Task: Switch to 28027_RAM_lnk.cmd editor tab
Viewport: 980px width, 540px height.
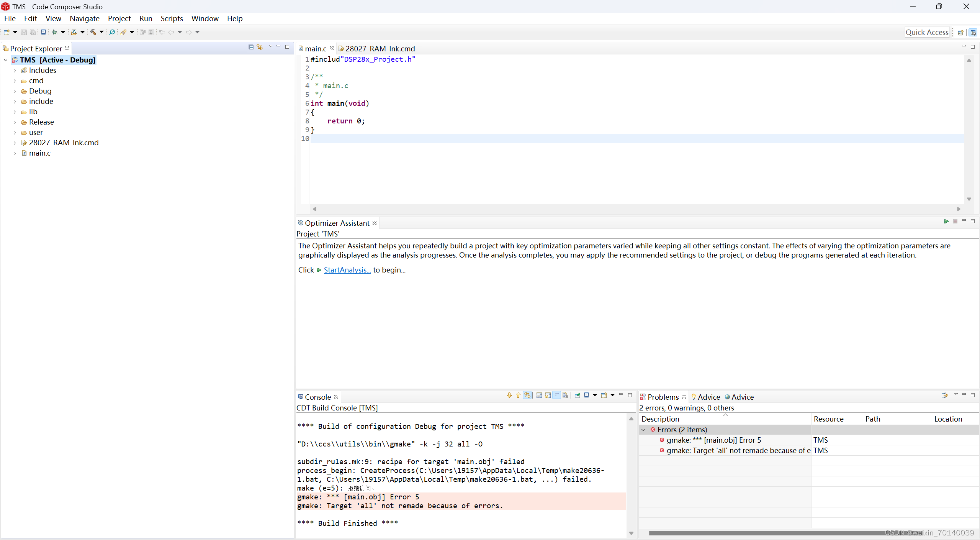Action: point(380,49)
